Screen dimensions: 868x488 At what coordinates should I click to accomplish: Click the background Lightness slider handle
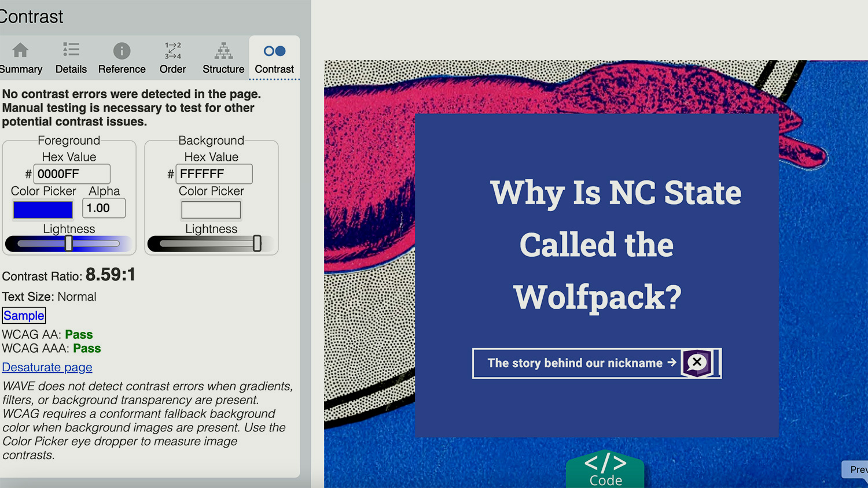[257, 243]
